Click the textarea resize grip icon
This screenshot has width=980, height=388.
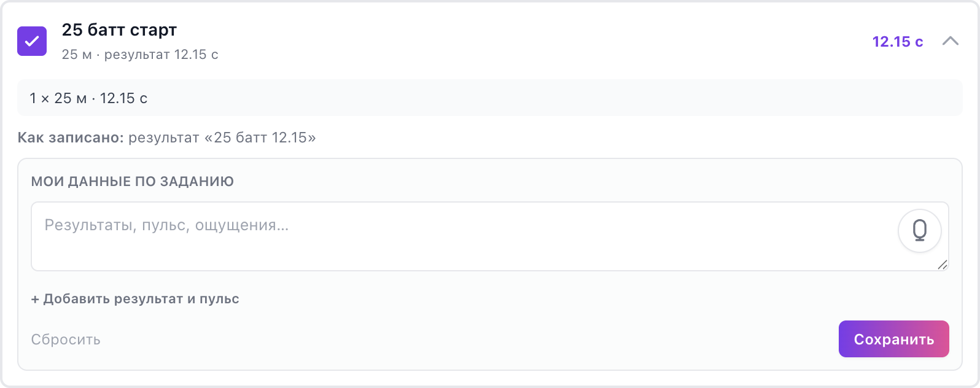pyautogui.click(x=943, y=265)
